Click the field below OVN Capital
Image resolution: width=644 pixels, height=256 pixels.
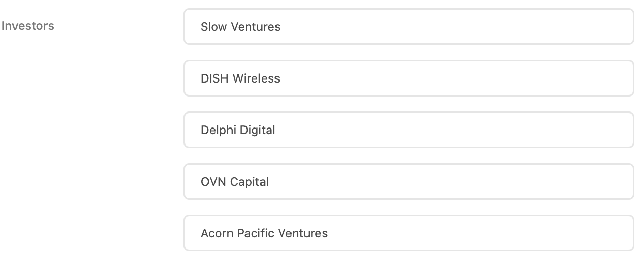[408, 233]
